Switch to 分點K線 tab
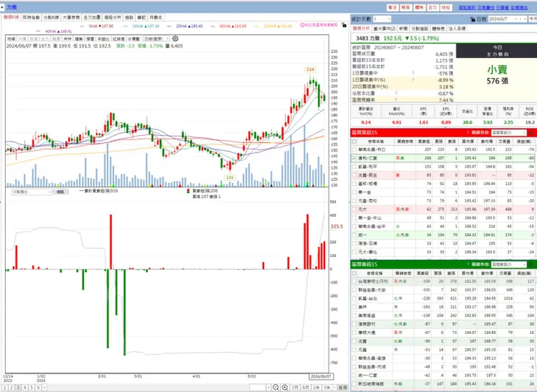Viewport: 537px width, 392px height. pyautogui.click(x=52, y=17)
